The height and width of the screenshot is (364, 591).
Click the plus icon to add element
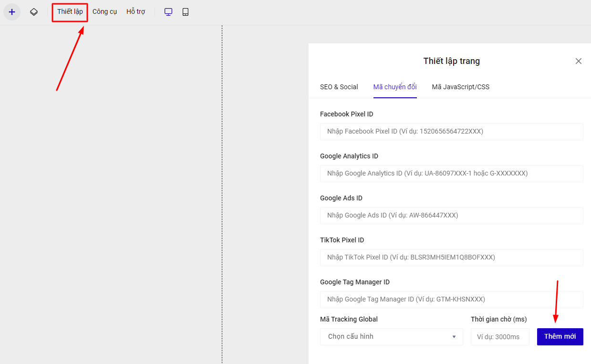click(x=12, y=12)
